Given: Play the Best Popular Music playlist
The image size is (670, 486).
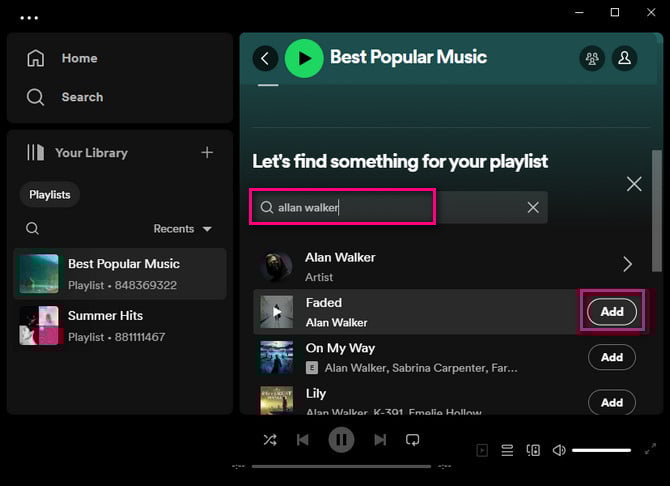Looking at the screenshot, I should tap(304, 58).
